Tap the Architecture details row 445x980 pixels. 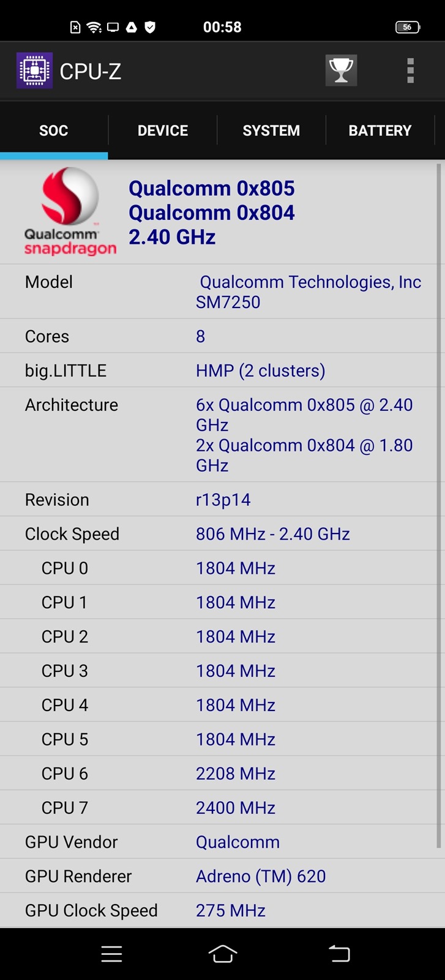(222, 435)
